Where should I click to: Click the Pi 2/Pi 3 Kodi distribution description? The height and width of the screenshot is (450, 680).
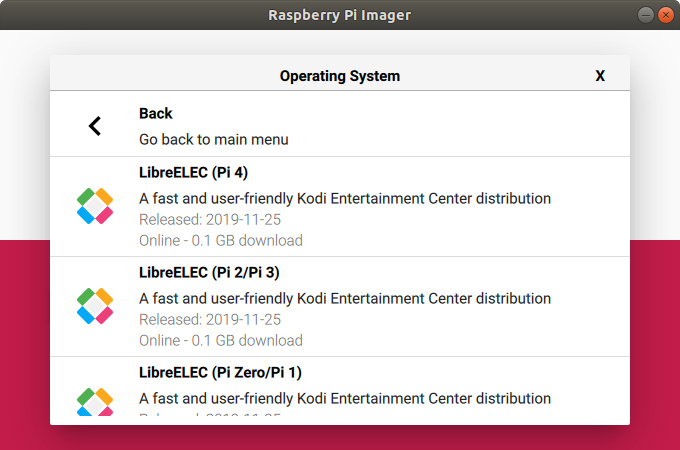[345, 299]
